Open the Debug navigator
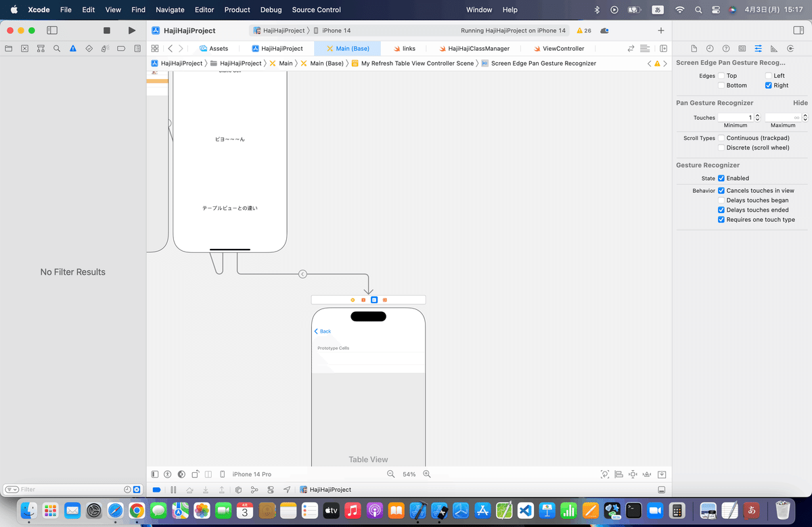812x527 pixels. 105,49
